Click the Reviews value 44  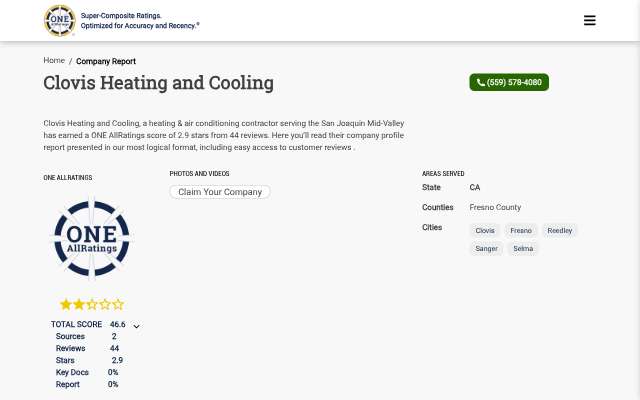[x=114, y=348]
